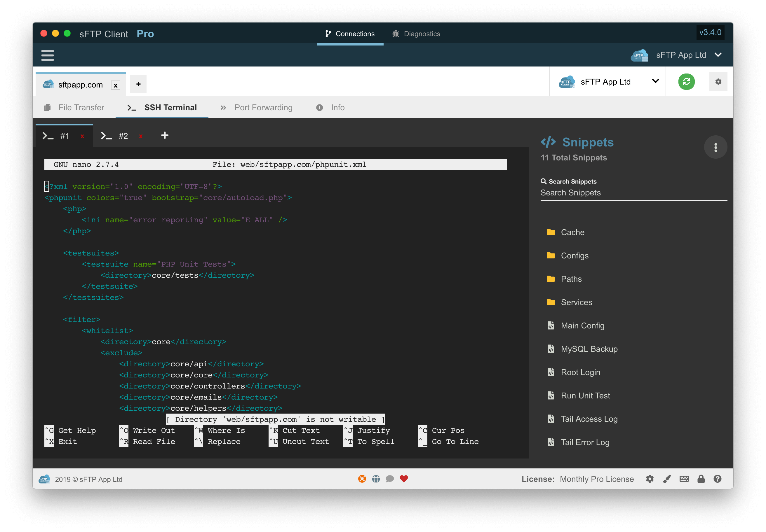This screenshot has width=766, height=532.
Task: Click the paintbrush theme icon in footer
Action: (x=666, y=479)
